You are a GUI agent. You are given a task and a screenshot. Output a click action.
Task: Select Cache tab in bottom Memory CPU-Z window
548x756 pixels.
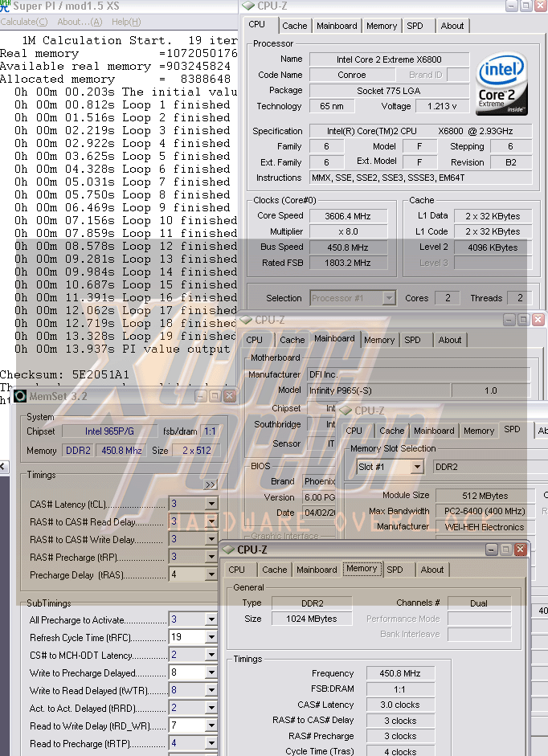click(275, 570)
